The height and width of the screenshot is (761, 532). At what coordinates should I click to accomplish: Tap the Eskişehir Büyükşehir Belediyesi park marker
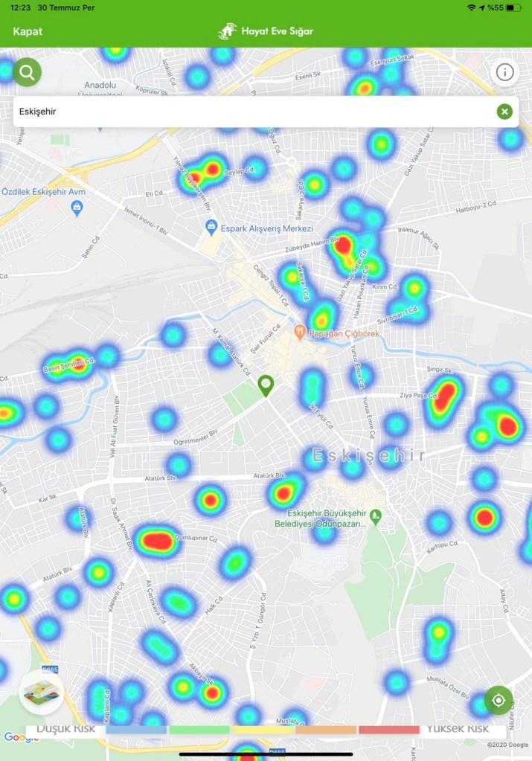(376, 515)
